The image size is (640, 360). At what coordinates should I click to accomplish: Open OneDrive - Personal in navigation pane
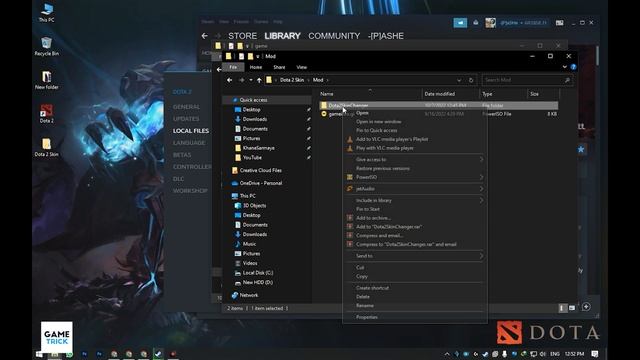[261, 183]
